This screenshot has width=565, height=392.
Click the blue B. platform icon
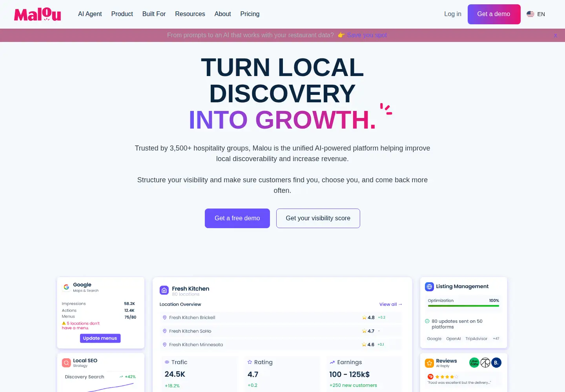(x=496, y=363)
